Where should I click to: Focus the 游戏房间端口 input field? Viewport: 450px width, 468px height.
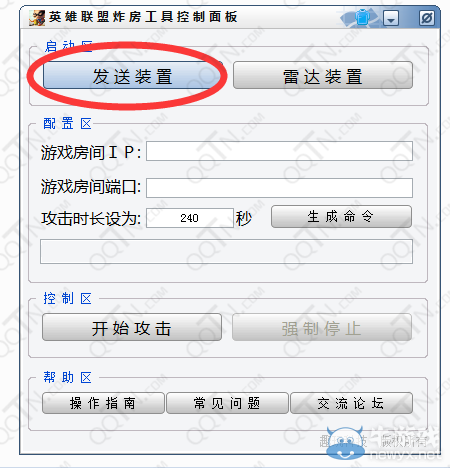(279, 188)
